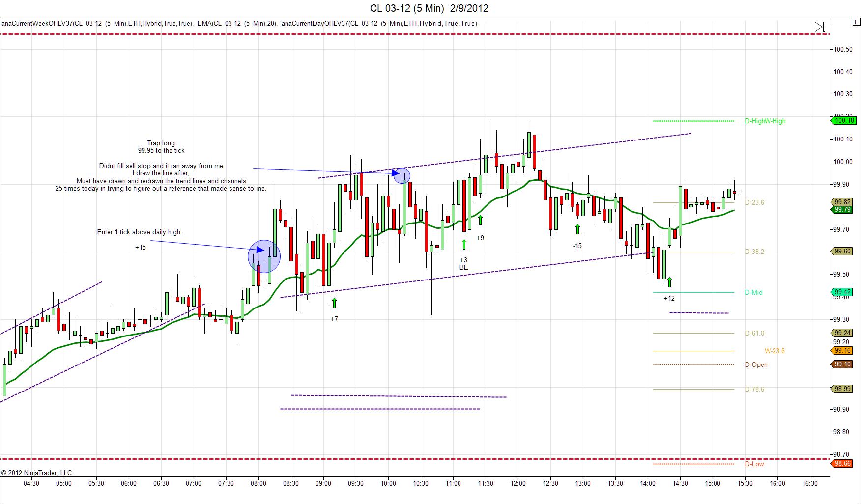
Task: Select the green up arrow above +7
Action: (334, 303)
